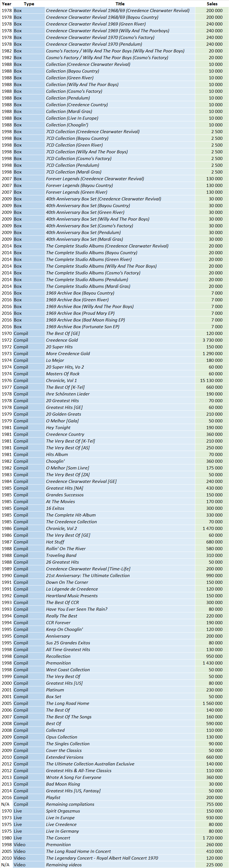Select the 'Opus Collection' title cell
The width and height of the screenshot is (229, 868).
(61, 737)
